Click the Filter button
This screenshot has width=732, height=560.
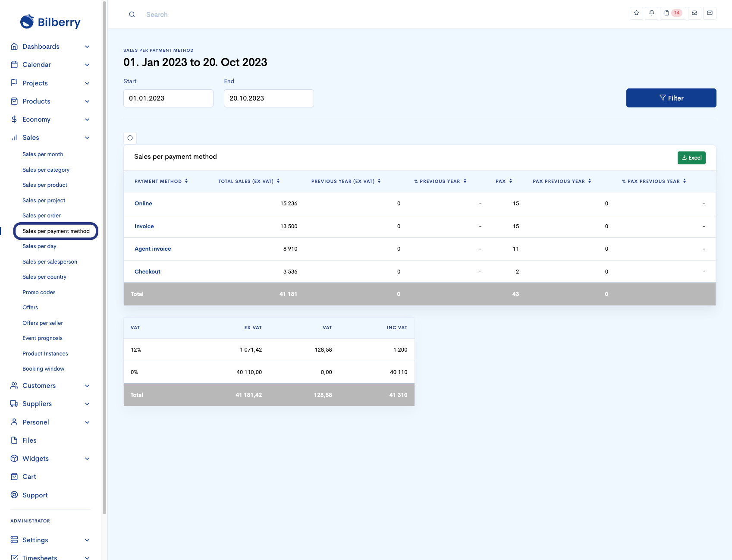tap(671, 98)
